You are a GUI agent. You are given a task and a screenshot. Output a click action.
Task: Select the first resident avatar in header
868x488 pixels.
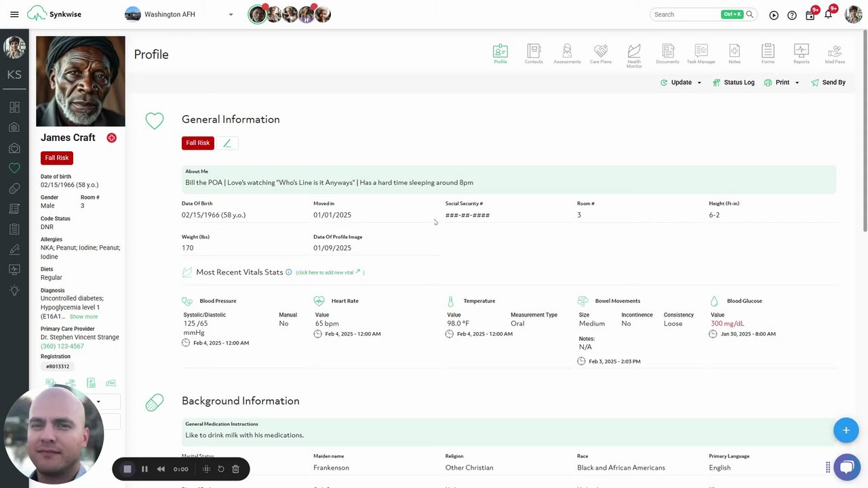pos(257,14)
